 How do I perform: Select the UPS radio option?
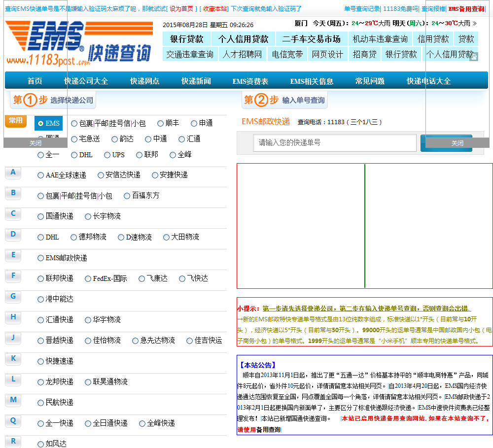107,155
